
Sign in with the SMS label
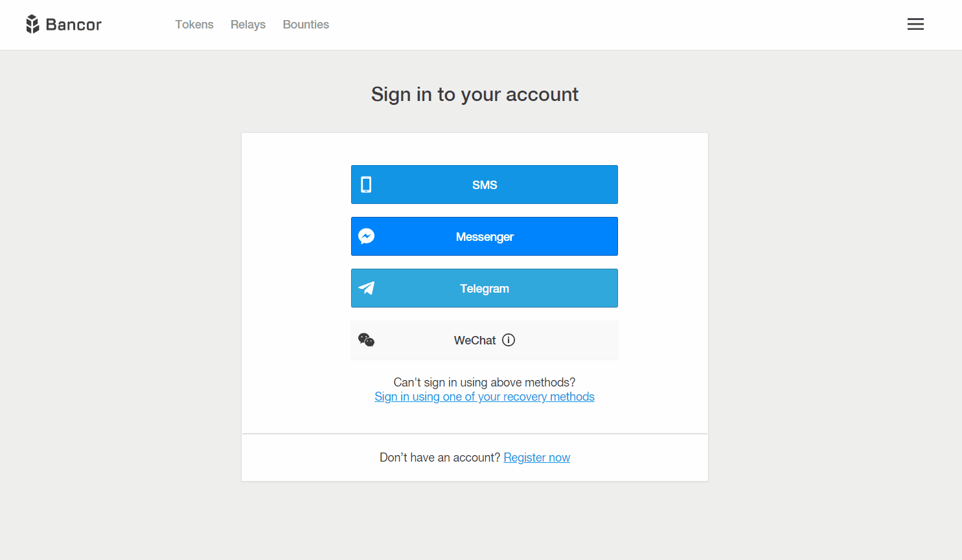[x=485, y=185]
